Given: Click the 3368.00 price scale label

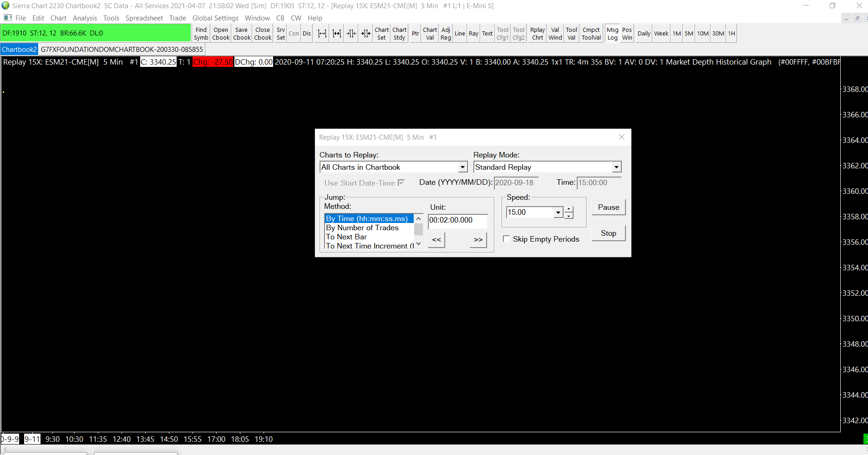Looking at the screenshot, I should pyautogui.click(x=855, y=90).
